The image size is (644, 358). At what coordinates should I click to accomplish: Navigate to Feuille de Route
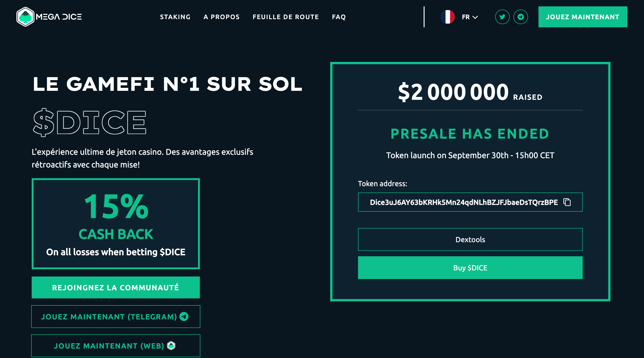pyautogui.click(x=286, y=17)
